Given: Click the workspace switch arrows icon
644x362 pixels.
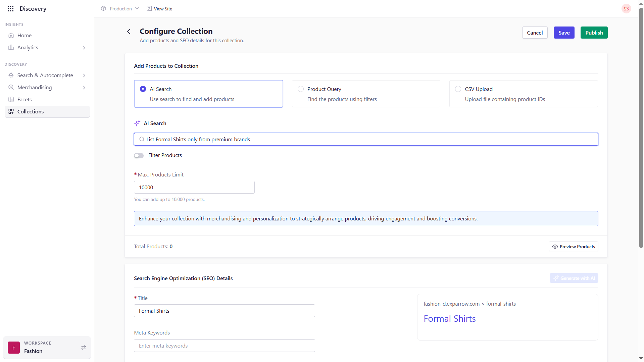Looking at the screenshot, I should coord(84,348).
